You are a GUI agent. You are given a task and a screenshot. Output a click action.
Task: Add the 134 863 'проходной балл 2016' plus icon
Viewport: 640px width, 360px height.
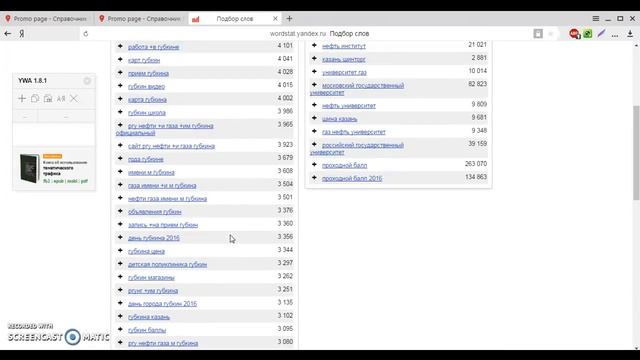pos(314,178)
